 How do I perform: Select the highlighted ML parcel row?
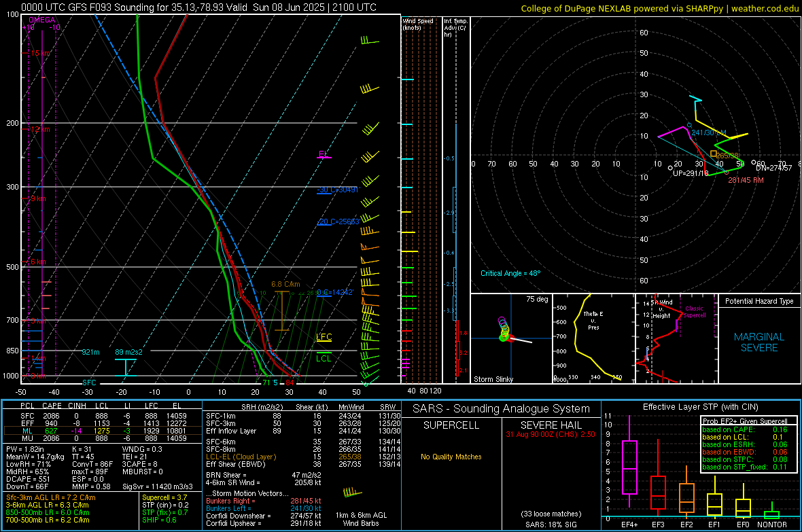[x=102, y=431]
